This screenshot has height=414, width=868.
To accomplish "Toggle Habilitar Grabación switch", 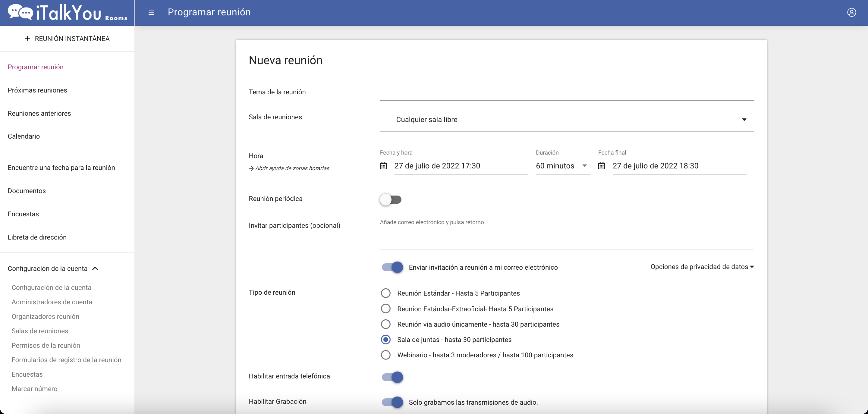I will click(392, 402).
